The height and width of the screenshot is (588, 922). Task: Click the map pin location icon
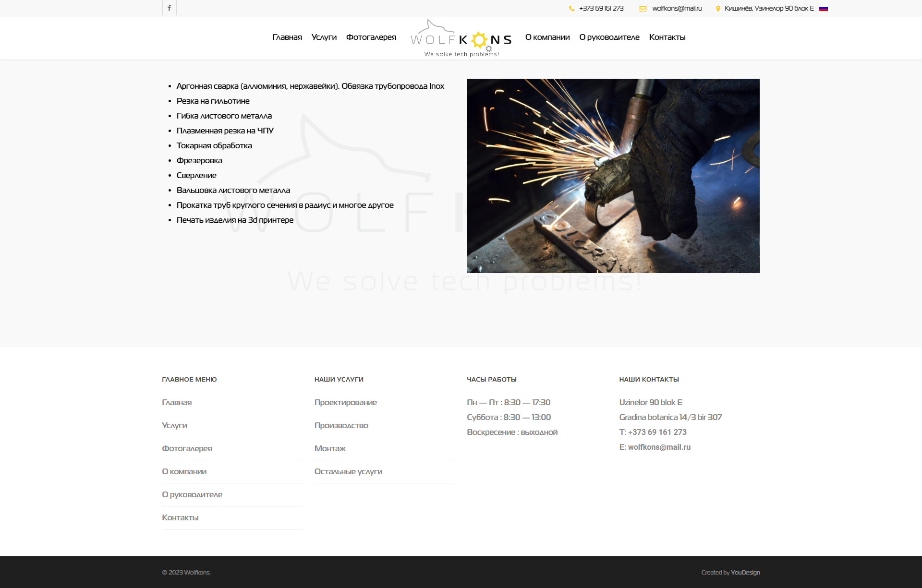718,9
